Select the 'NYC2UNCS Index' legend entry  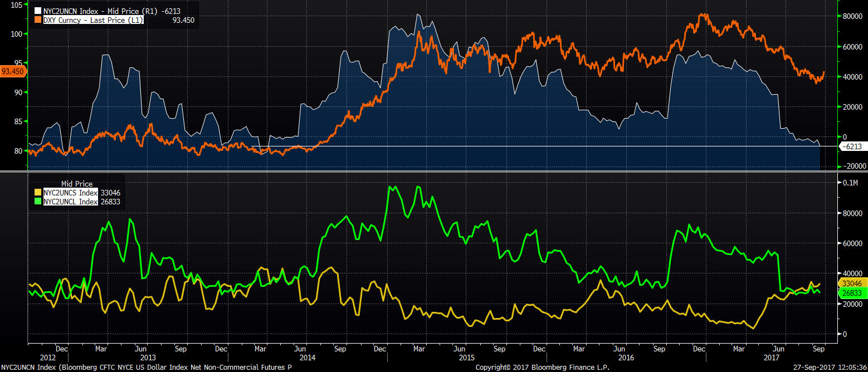[70, 193]
